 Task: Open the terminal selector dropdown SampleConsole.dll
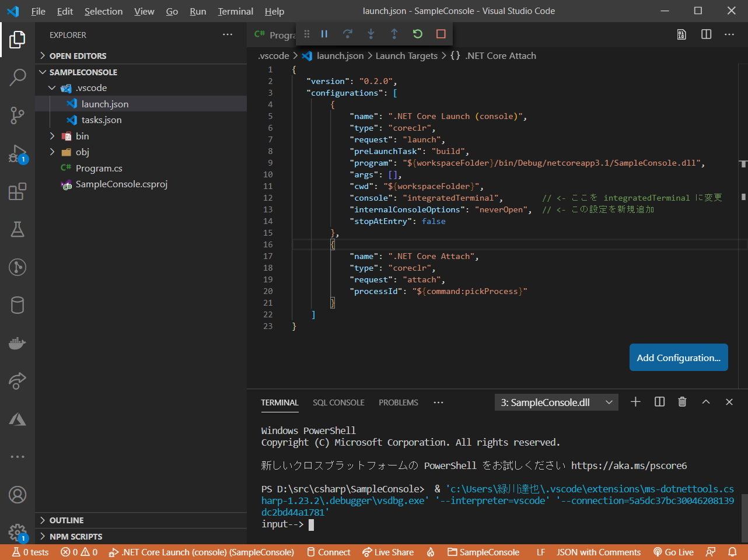pyautogui.click(x=557, y=402)
